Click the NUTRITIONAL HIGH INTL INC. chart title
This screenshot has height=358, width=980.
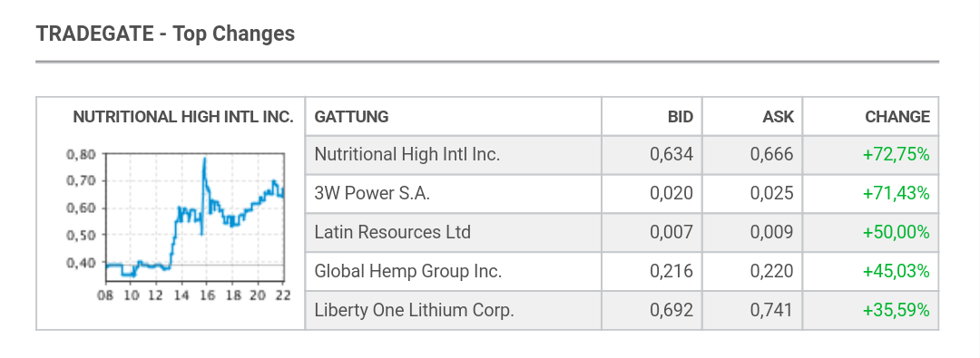[183, 117]
